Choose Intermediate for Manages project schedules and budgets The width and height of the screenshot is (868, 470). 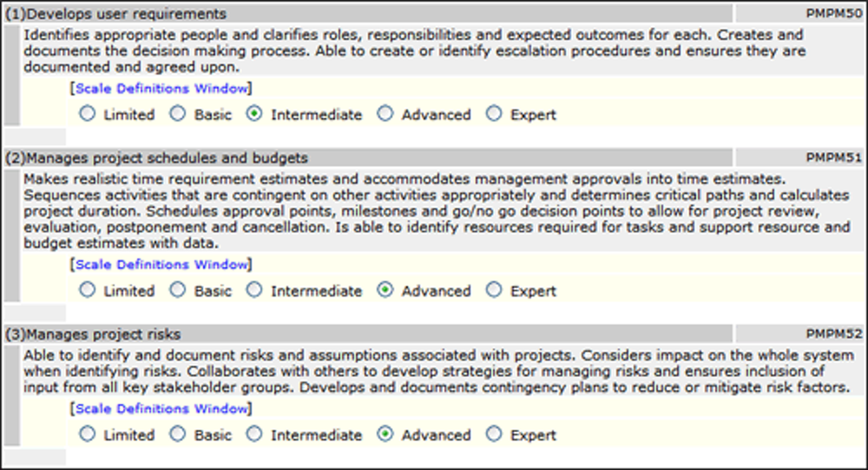(254, 290)
